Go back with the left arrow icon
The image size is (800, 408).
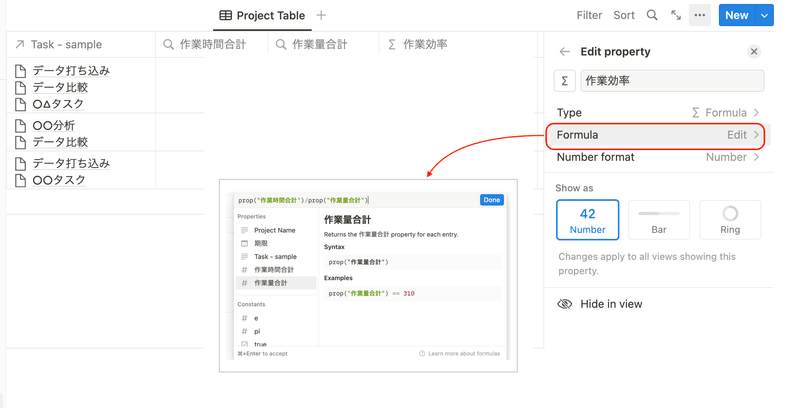(x=564, y=52)
